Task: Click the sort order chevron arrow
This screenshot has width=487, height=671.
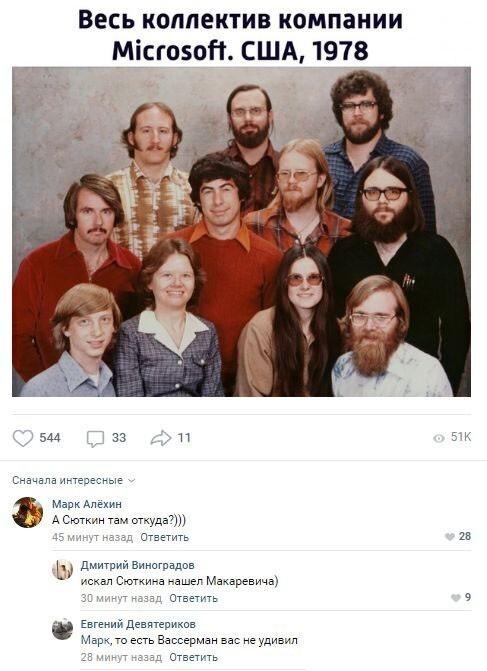Action: coord(132,481)
